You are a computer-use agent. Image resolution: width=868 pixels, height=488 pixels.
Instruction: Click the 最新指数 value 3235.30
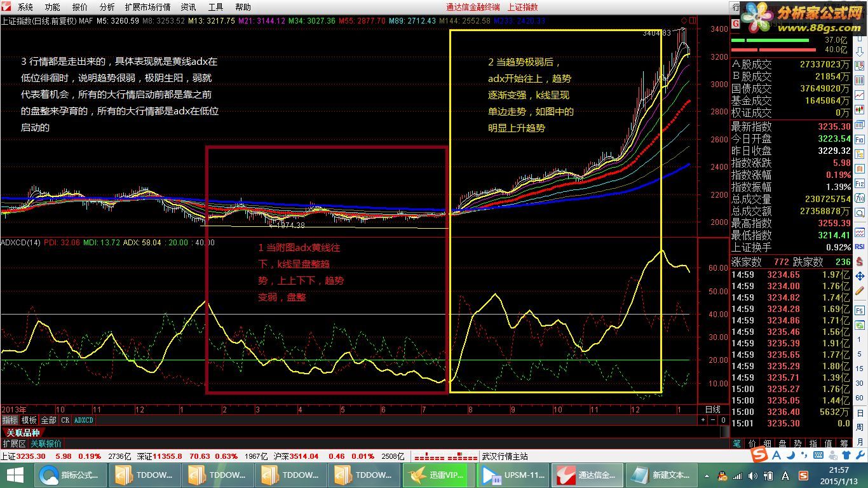[x=834, y=126]
